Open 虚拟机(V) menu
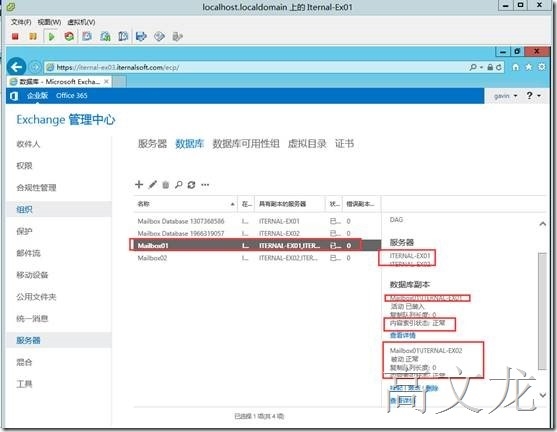557x432 pixels. click(81, 22)
